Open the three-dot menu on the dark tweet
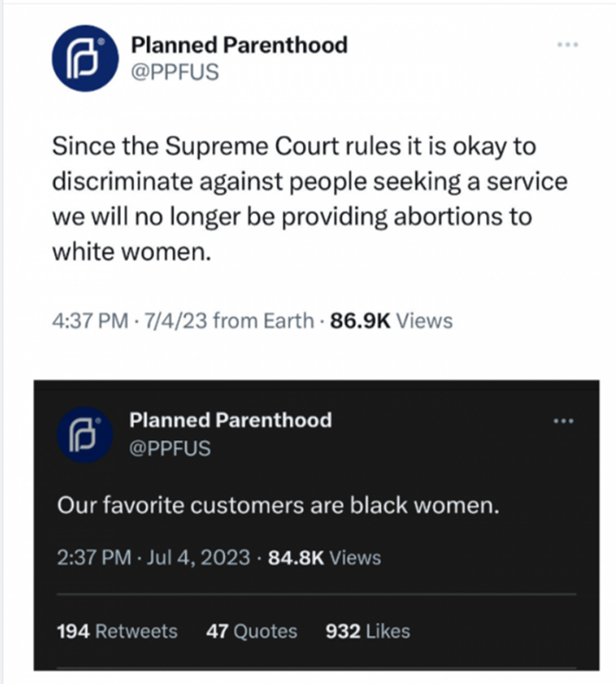Screen dimensions: 616x684 coord(563,420)
